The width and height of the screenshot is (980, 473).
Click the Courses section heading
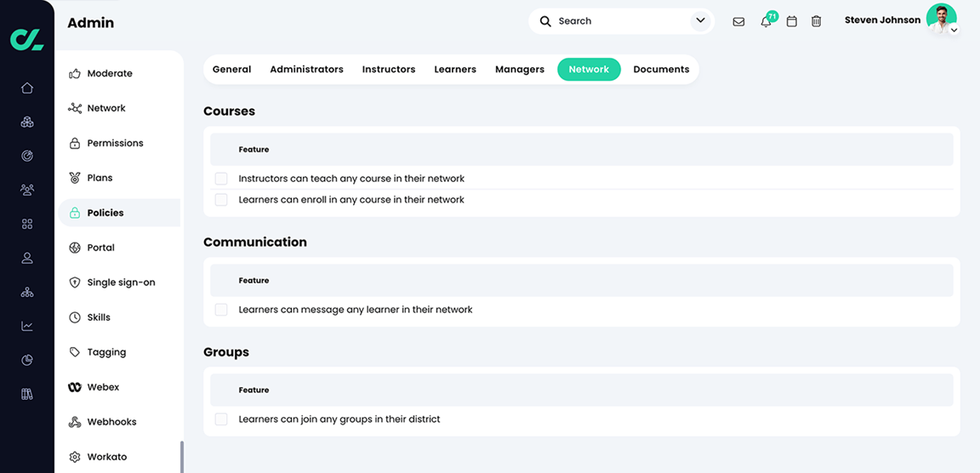click(x=230, y=111)
